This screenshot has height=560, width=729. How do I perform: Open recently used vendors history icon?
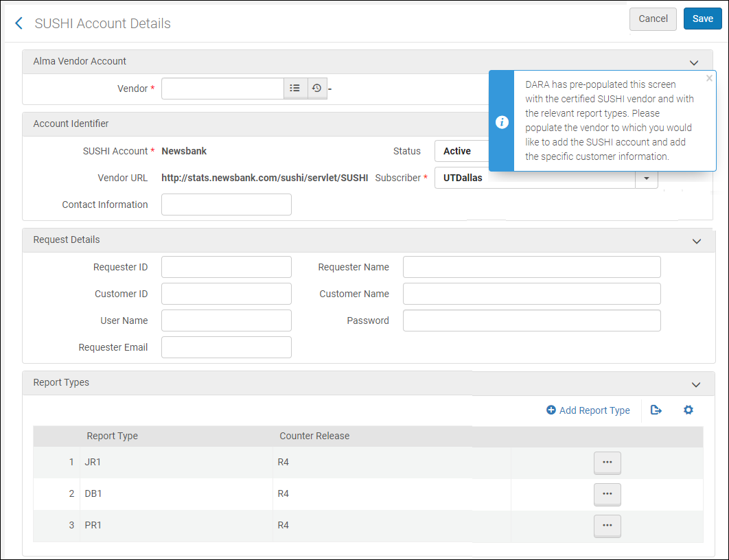tap(317, 89)
